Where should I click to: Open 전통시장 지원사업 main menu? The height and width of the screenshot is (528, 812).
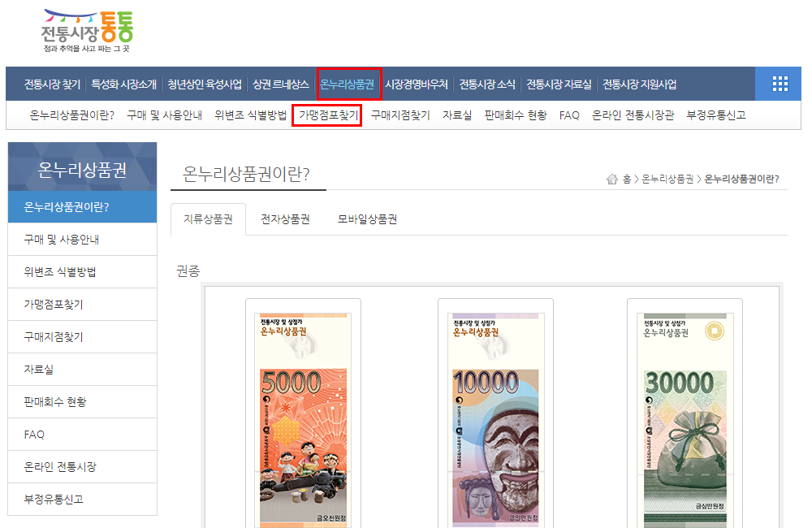click(x=640, y=84)
